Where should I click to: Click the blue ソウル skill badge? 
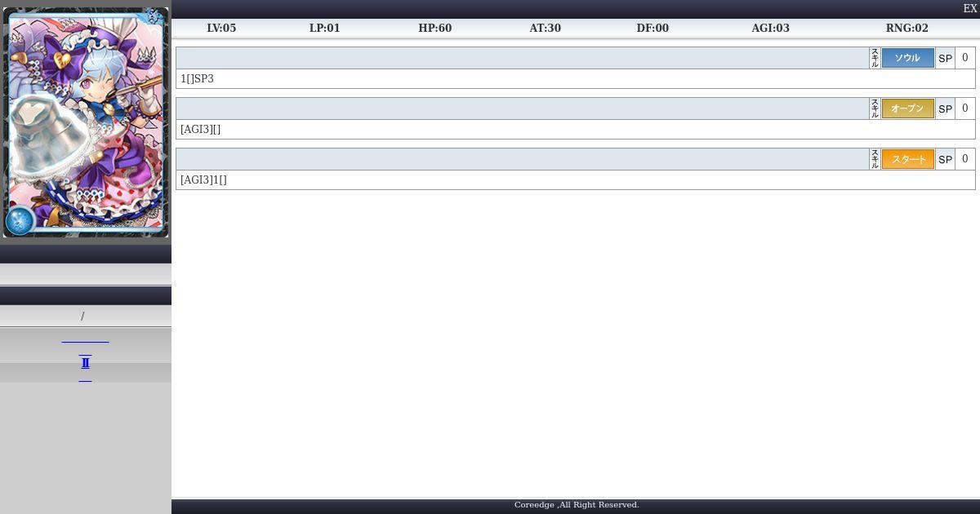(907, 58)
